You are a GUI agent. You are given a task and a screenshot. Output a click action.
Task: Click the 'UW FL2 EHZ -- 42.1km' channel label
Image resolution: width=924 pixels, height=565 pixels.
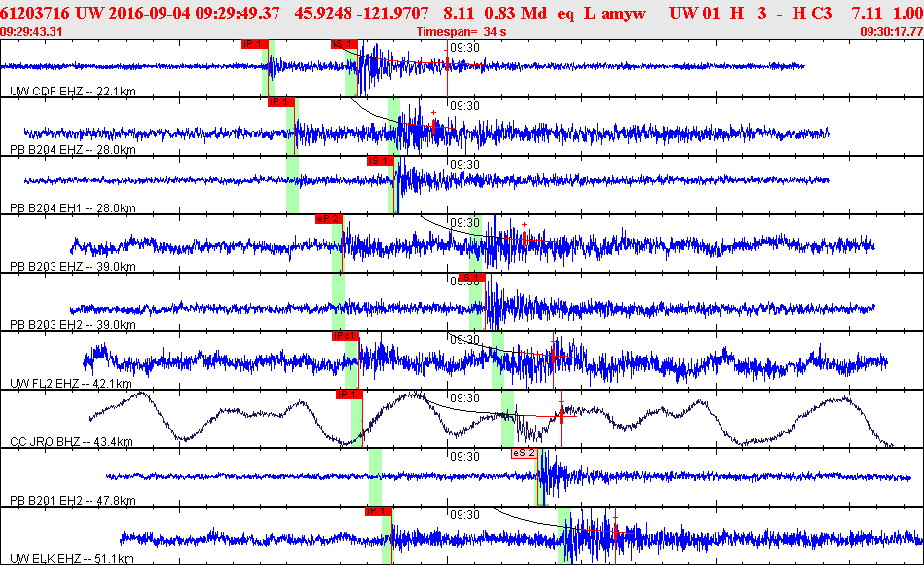click(x=71, y=384)
